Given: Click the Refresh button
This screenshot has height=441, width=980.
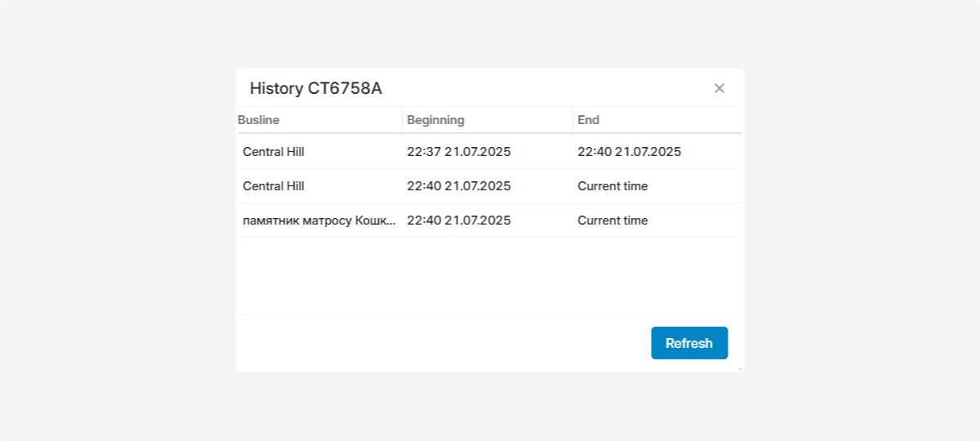Looking at the screenshot, I should 689,343.
